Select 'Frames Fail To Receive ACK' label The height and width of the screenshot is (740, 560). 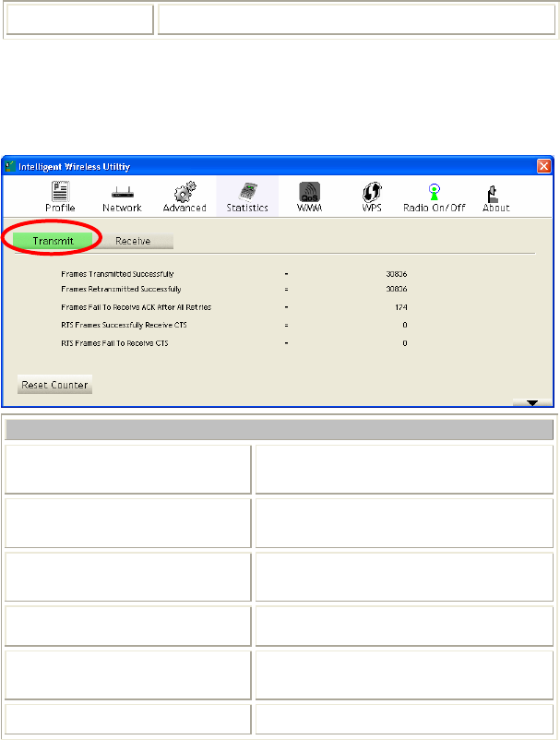click(137, 307)
